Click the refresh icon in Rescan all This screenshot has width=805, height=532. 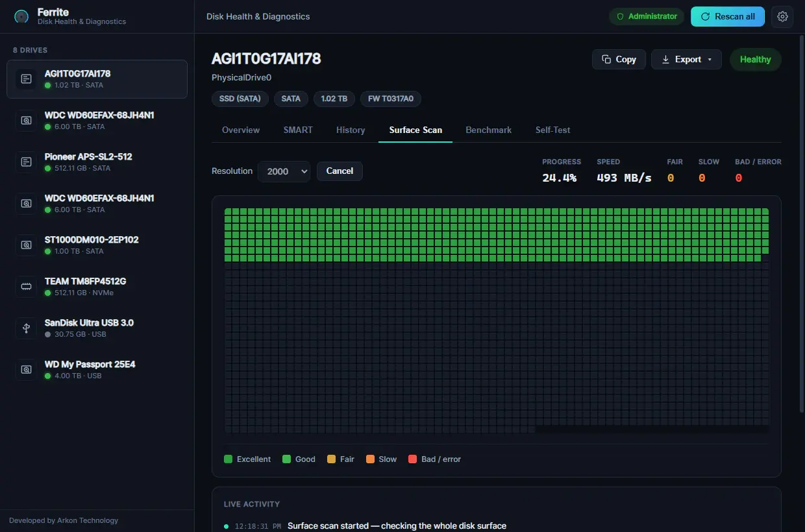click(x=706, y=17)
